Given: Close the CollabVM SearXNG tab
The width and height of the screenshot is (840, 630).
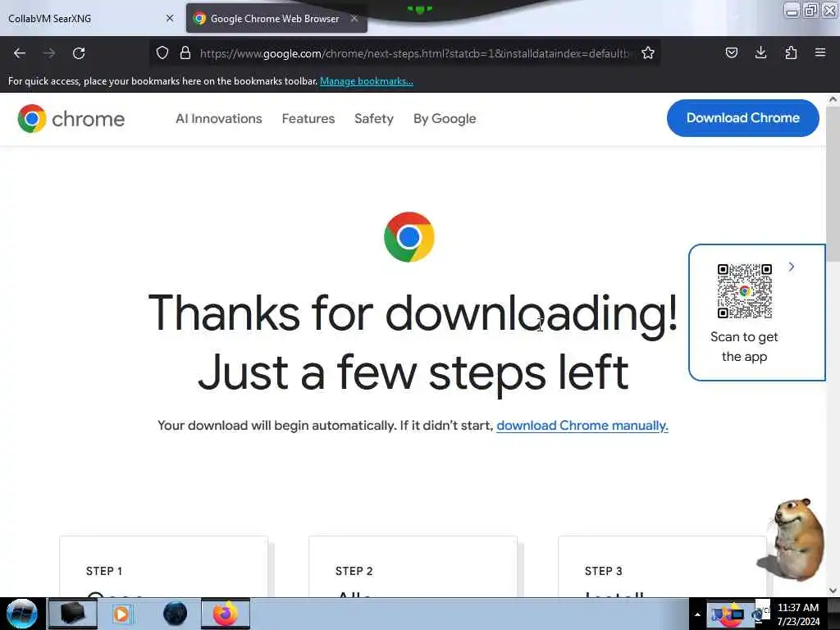Looking at the screenshot, I should click(170, 18).
